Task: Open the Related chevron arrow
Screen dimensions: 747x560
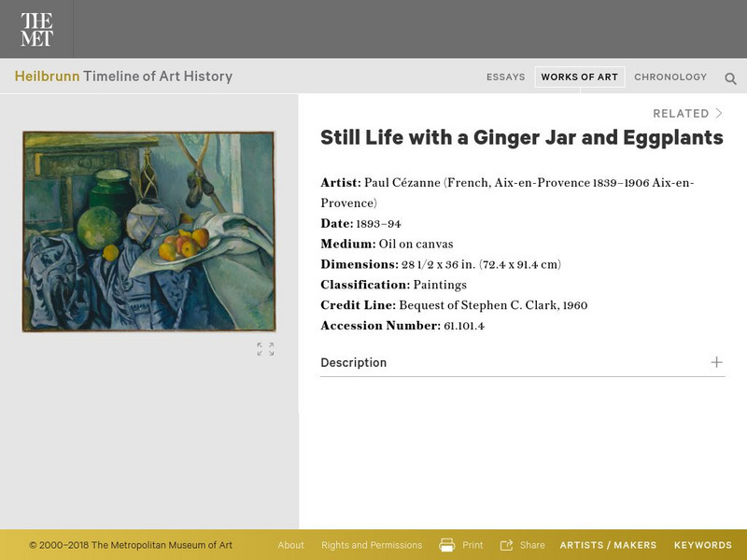Action: coord(719,113)
